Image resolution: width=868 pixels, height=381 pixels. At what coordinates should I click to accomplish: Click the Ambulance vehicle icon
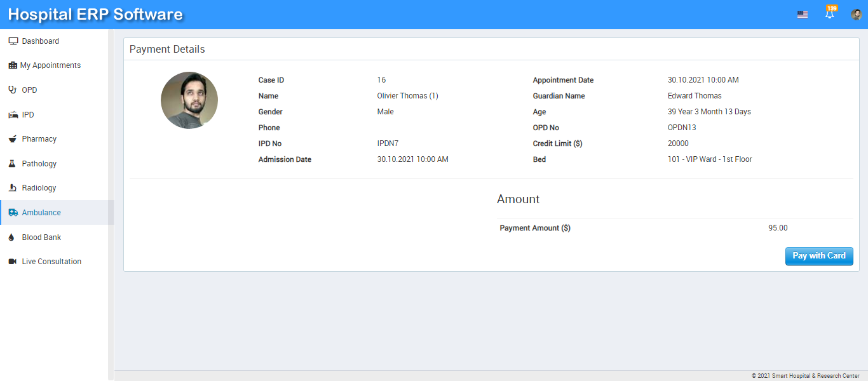tap(13, 213)
